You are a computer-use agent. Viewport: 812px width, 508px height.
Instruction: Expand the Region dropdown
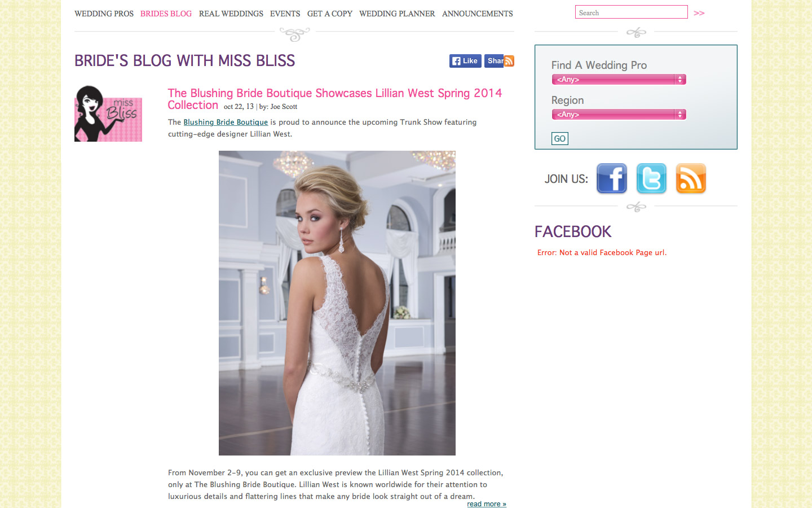619,115
